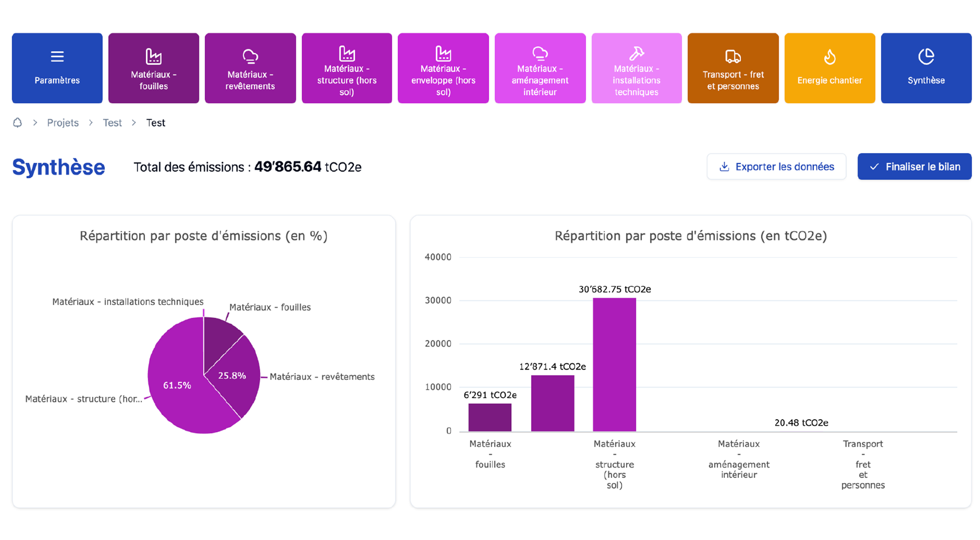Image resolution: width=980 pixels, height=540 pixels.
Task: Click the 40000 y-axis tick label
Action: click(438, 257)
